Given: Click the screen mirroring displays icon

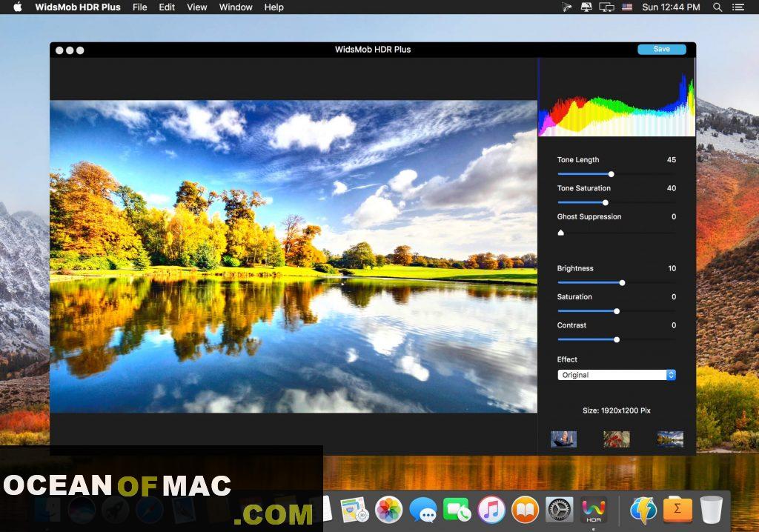Looking at the screenshot, I should pyautogui.click(x=606, y=7).
